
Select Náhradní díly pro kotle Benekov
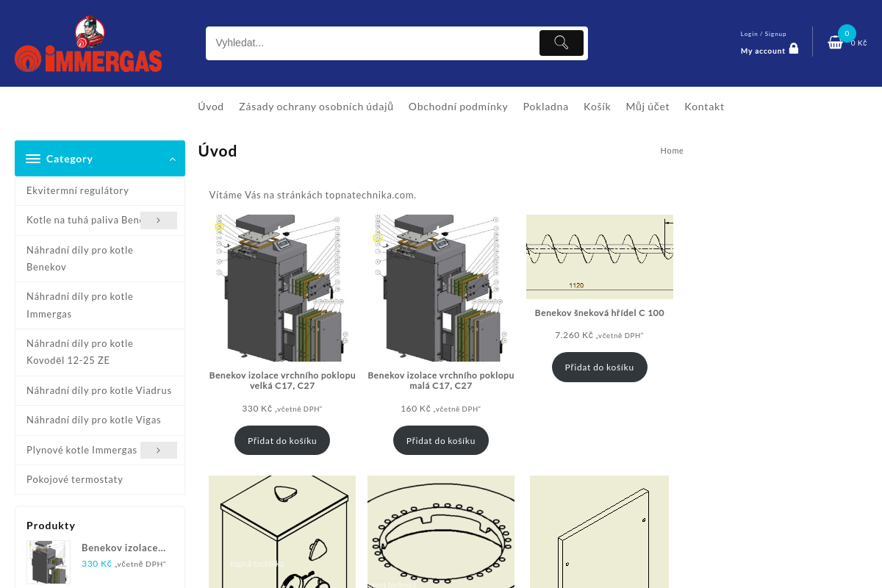(80, 259)
